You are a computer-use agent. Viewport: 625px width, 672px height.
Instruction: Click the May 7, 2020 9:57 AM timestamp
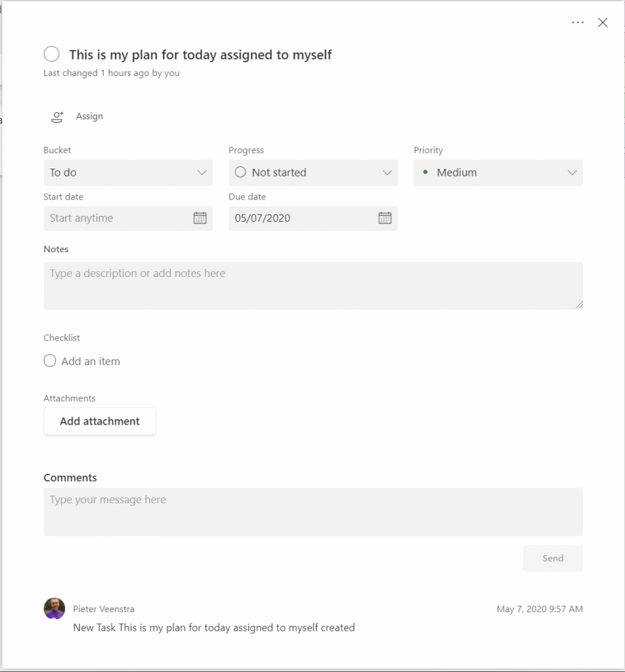(540, 609)
